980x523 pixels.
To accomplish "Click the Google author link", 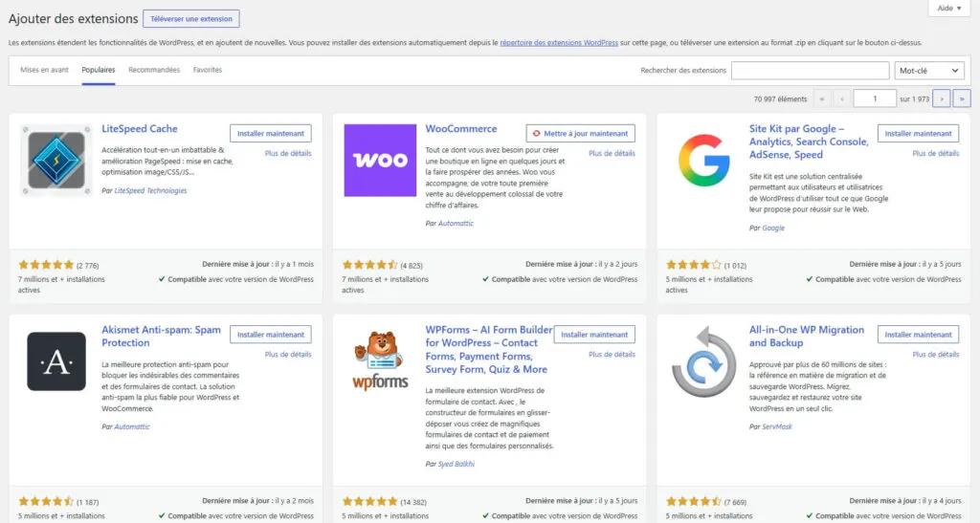I will (773, 229).
